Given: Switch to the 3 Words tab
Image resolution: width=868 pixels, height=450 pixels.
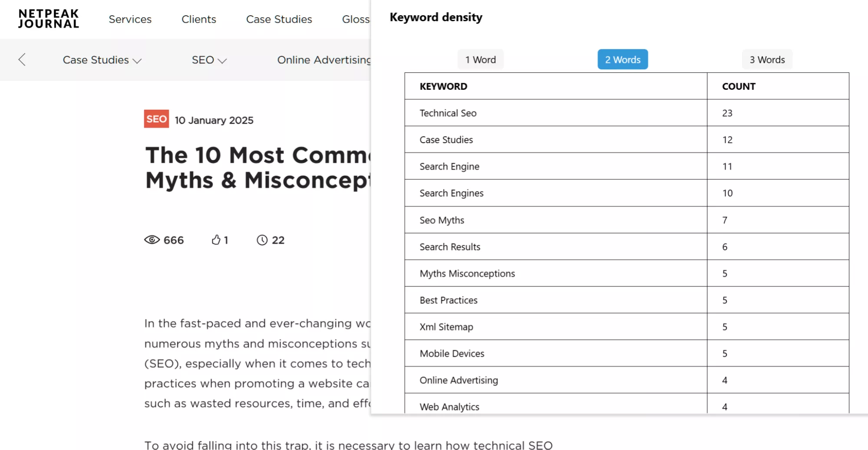Looking at the screenshot, I should point(767,59).
